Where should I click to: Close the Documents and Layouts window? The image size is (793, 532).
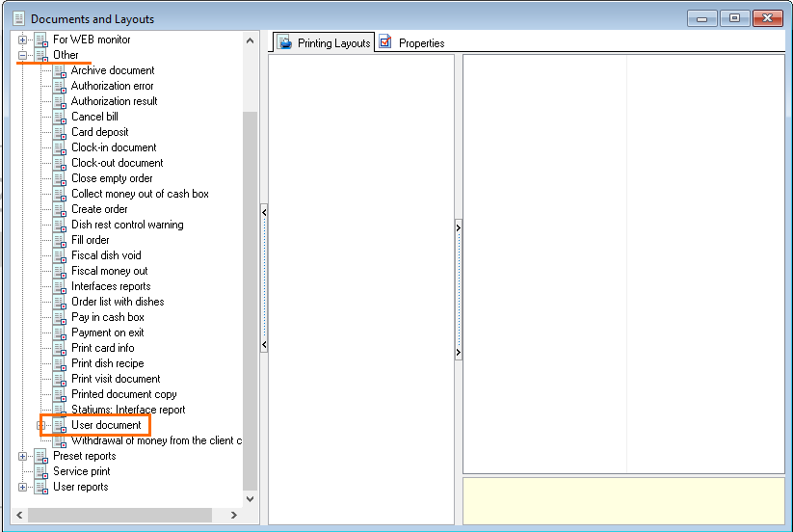click(767, 18)
